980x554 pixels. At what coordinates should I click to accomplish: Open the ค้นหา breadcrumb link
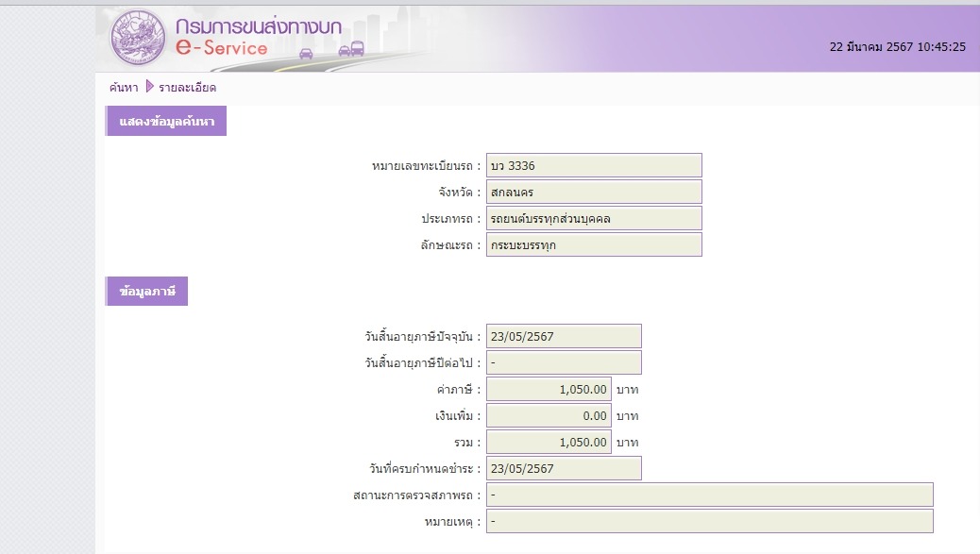[124, 88]
